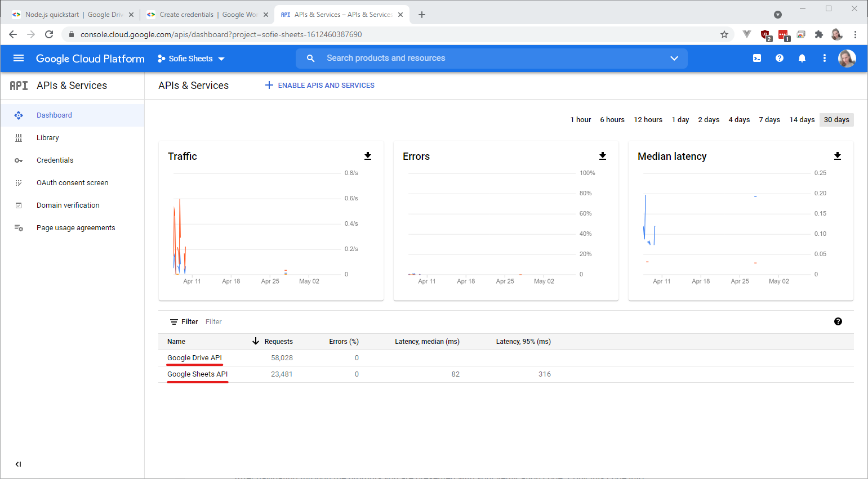The height and width of the screenshot is (479, 868).
Task: Open the Google account avatar in the blue header
Action: coord(847,58)
